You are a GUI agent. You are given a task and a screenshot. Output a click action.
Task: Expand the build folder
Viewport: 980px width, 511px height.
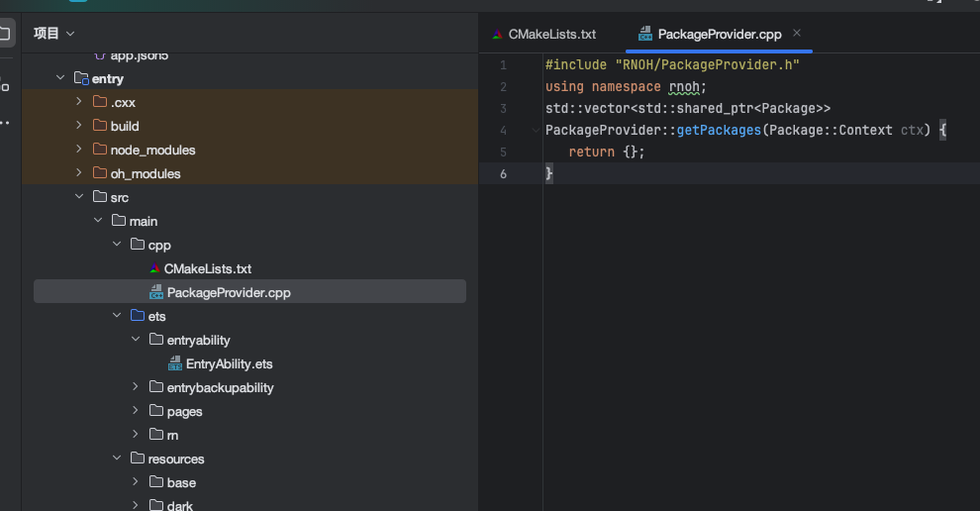(x=79, y=125)
